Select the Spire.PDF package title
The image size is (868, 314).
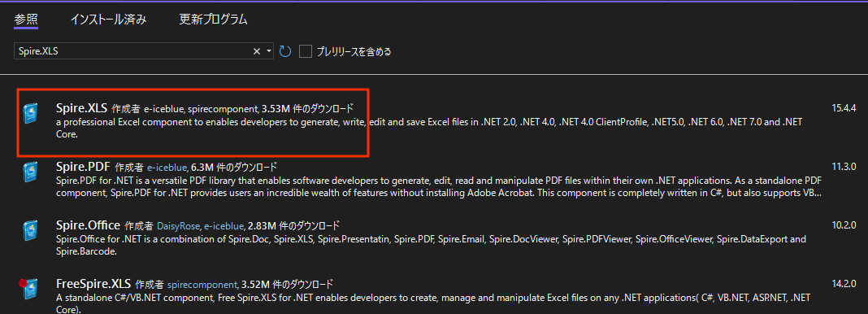pos(83,166)
